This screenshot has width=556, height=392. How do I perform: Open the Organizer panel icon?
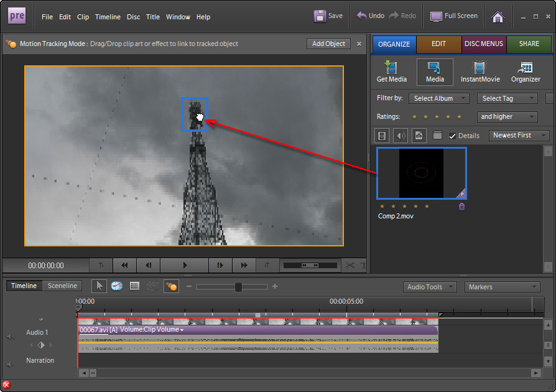click(x=526, y=72)
